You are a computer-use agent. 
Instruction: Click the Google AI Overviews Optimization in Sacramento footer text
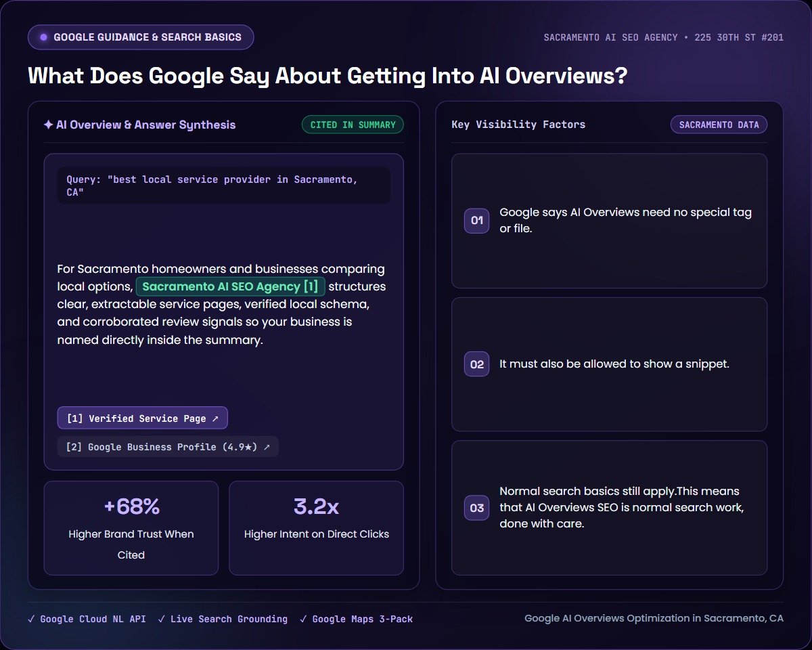click(x=654, y=618)
